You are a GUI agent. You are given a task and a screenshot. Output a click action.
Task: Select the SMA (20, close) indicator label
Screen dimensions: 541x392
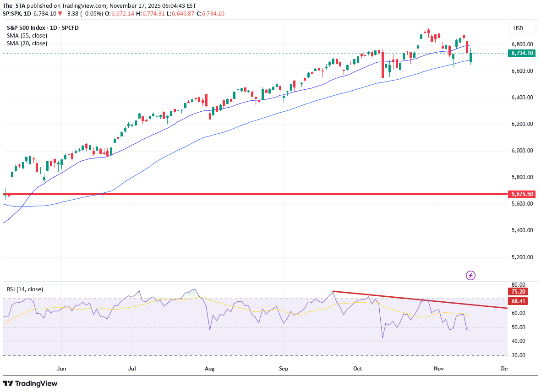(x=27, y=44)
